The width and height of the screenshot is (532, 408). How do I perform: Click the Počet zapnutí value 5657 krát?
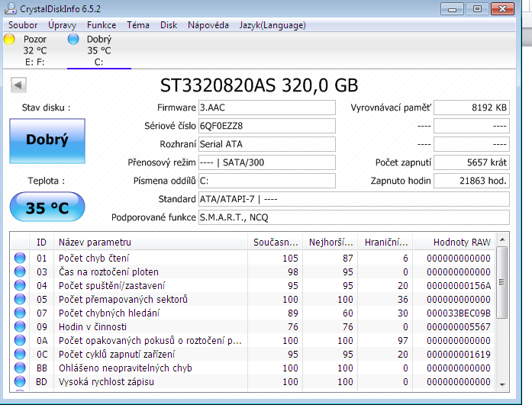pos(472,162)
